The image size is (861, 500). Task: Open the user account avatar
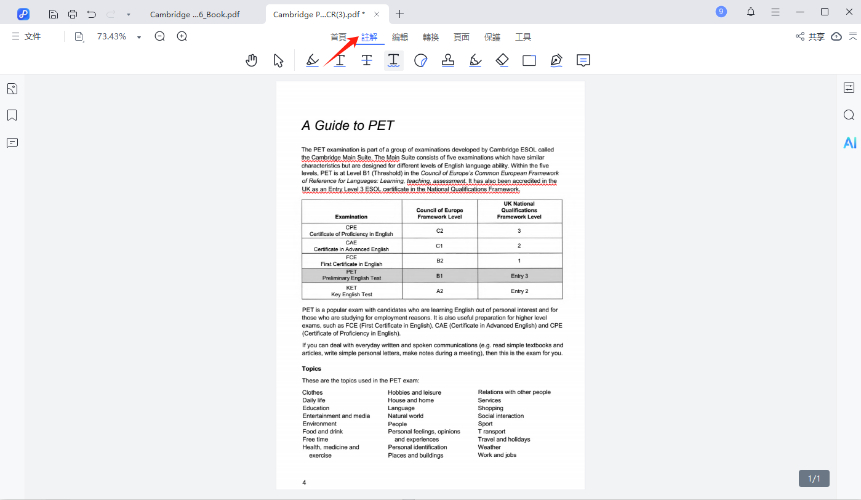pos(721,12)
